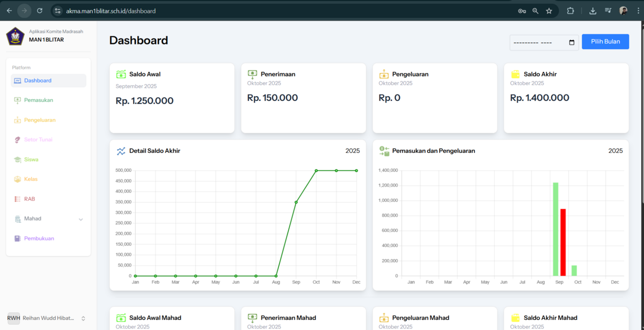Screen dimensions: 644x330
Task: Click the Pengeluaran sidebar icon
Action: coord(17,120)
